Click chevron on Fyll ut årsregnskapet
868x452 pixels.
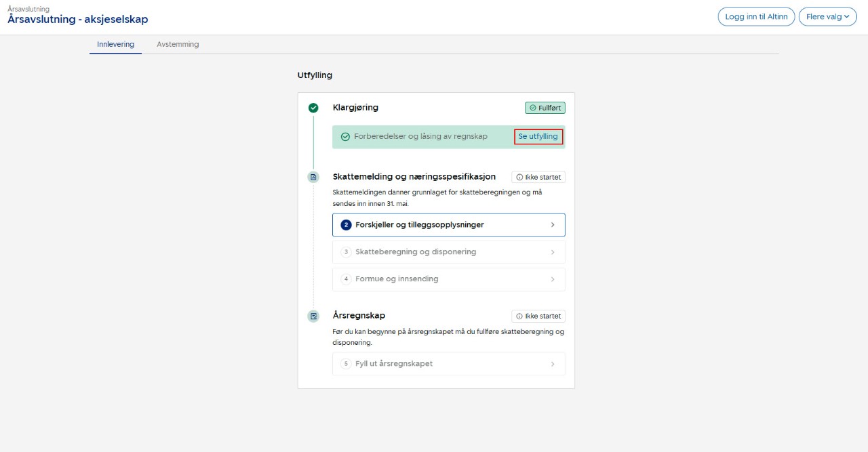point(553,364)
